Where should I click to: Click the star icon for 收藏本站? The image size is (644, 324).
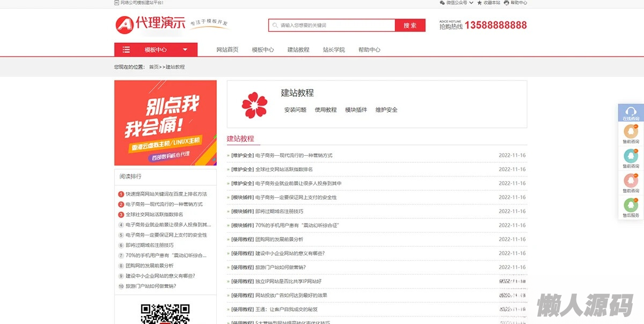479,3
